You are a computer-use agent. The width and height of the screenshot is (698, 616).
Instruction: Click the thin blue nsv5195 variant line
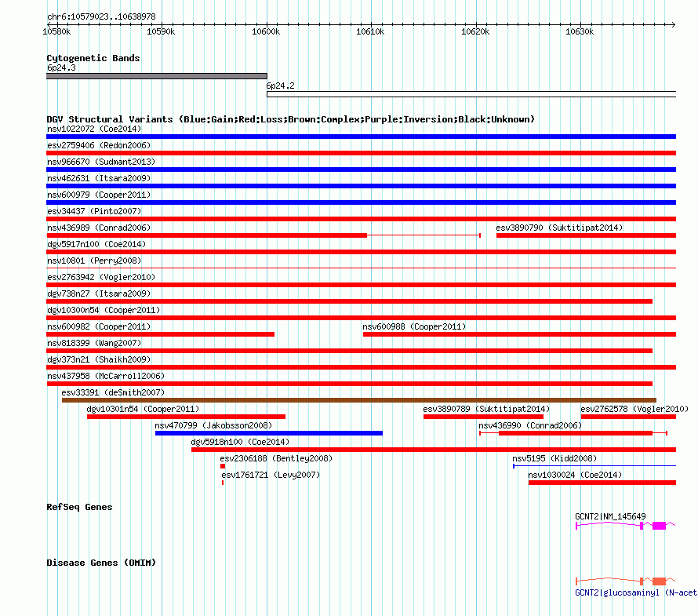(x=594, y=466)
